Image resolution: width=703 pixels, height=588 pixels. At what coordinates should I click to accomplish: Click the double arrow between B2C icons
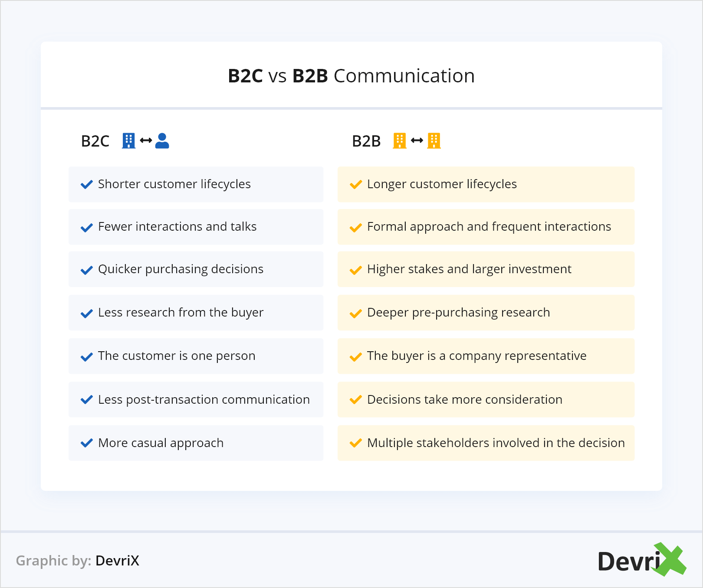point(146,140)
